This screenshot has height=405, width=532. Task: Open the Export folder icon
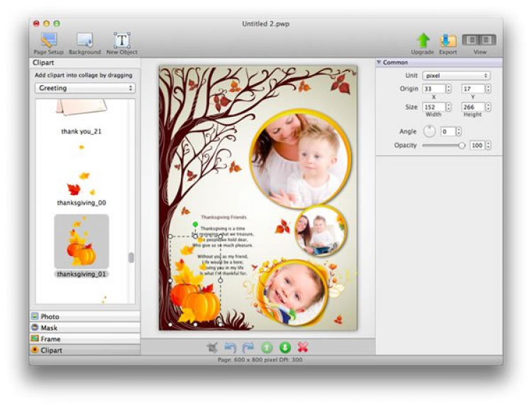coord(448,40)
